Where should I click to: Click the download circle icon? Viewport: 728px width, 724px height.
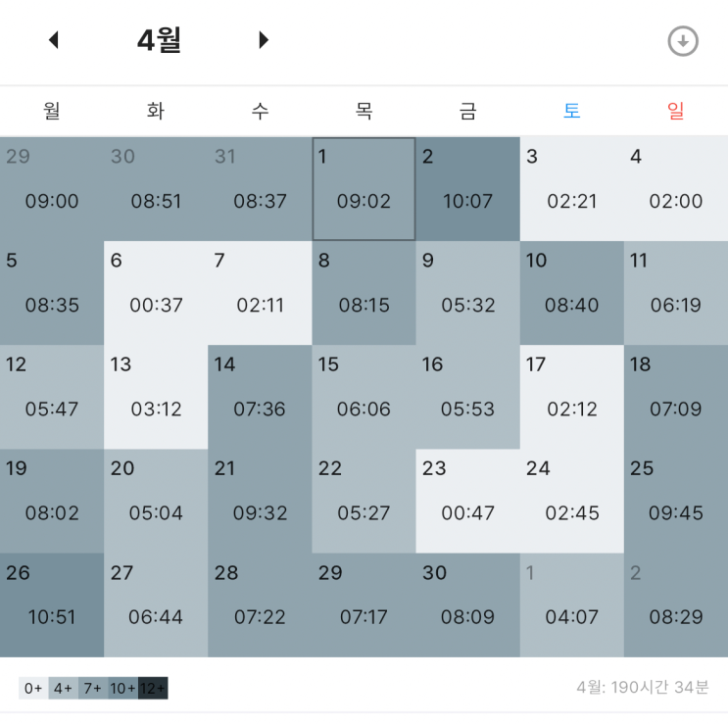point(683,41)
